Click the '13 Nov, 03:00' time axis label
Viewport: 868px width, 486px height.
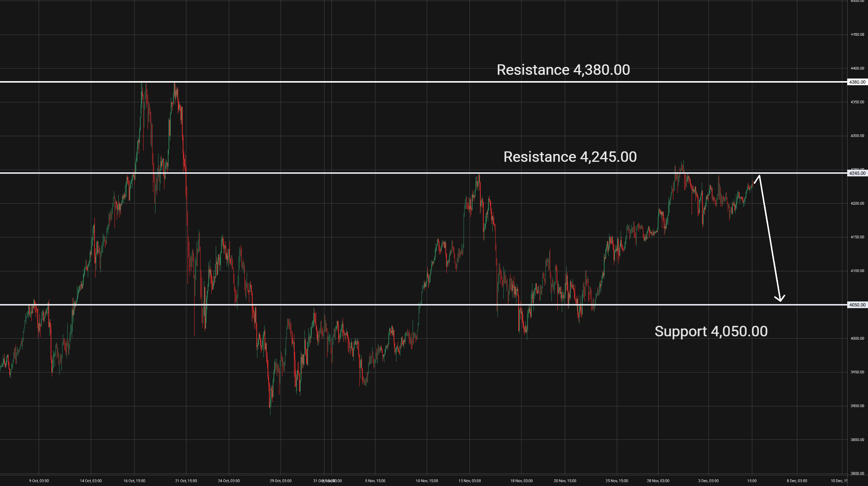470,481
